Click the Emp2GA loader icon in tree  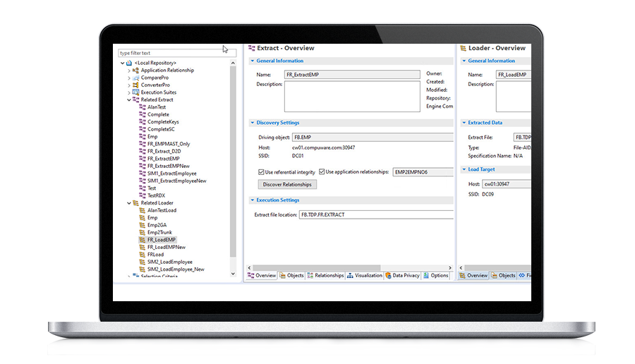(x=143, y=225)
